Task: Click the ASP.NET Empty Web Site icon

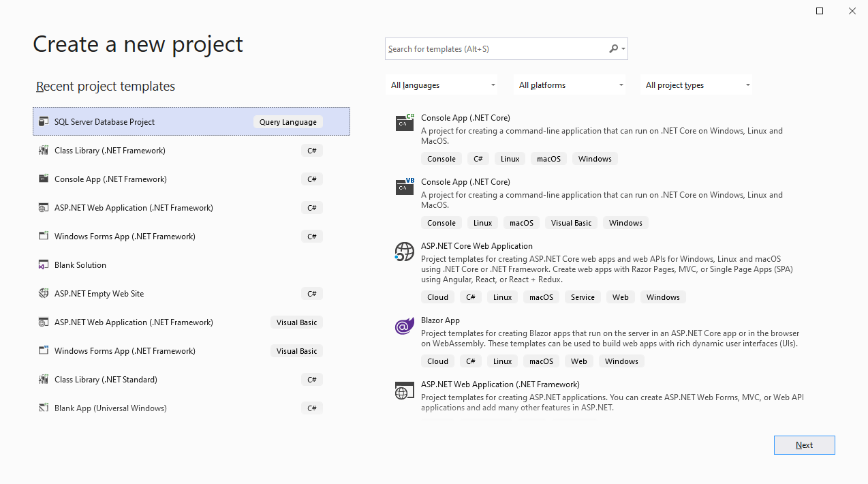Action: click(44, 294)
